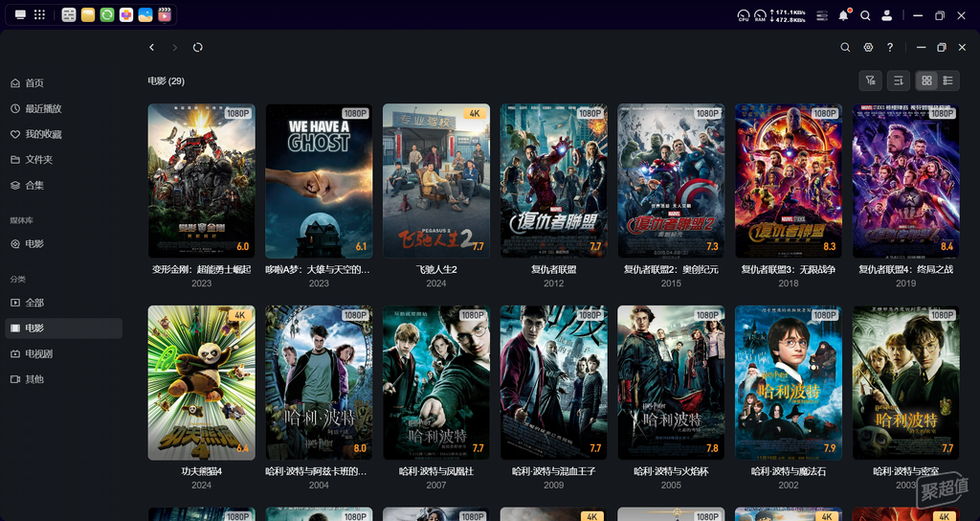Open 电影 media library under 媒体库
The width and height of the screenshot is (980, 521).
pos(64,244)
